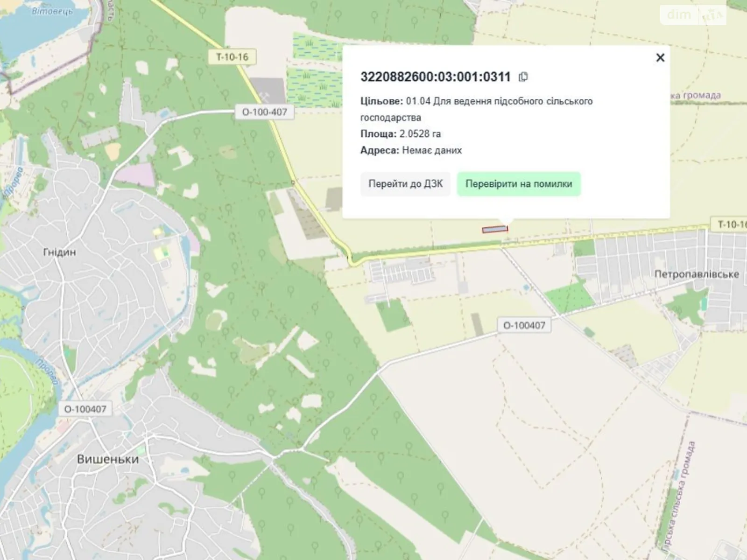Click the 'Перейти до ДЗК' button
The width and height of the screenshot is (747, 560).
(x=405, y=184)
